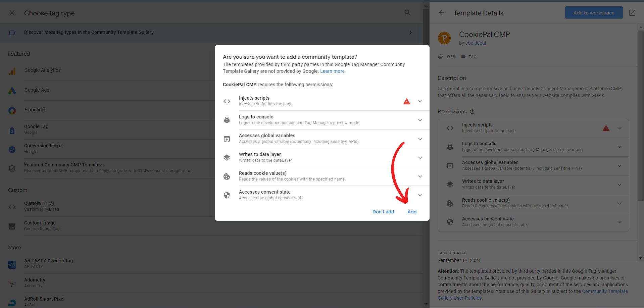Screen dimensions: 644x308
Task: Open the Learn more link in the dialog
Action: tap(332, 71)
